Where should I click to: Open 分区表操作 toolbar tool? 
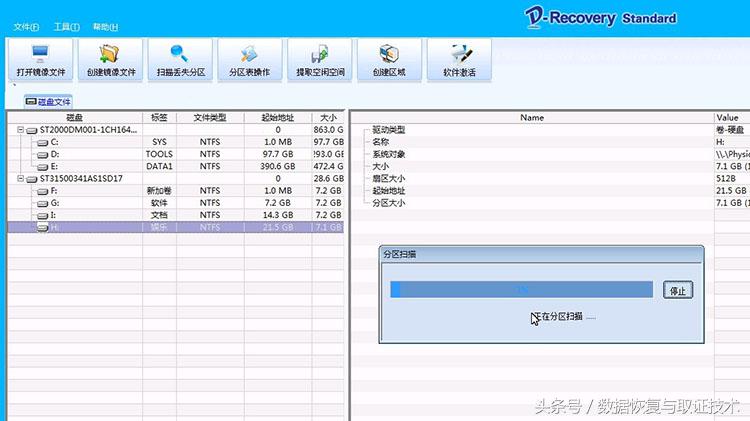250,60
